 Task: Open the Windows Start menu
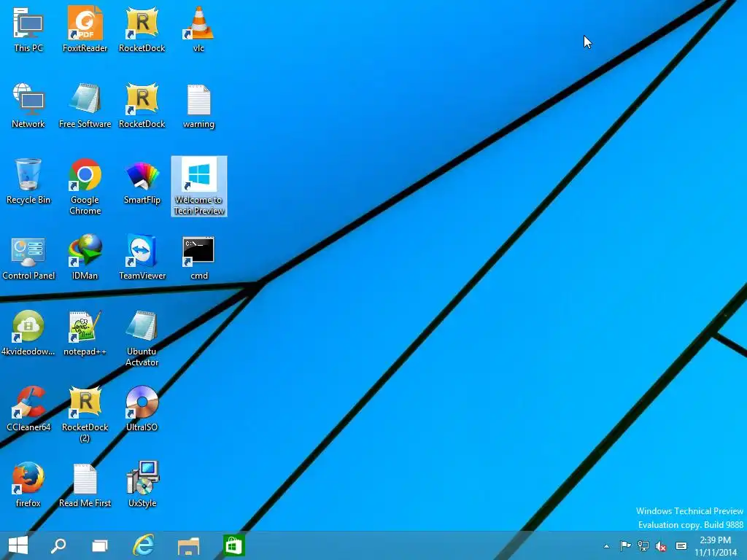pos(18,545)
